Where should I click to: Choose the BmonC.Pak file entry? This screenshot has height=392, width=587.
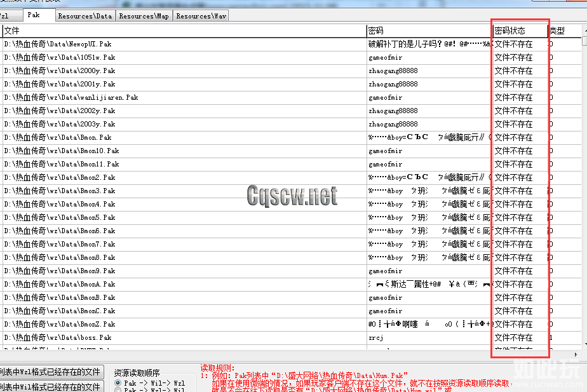tap(60, 311)
